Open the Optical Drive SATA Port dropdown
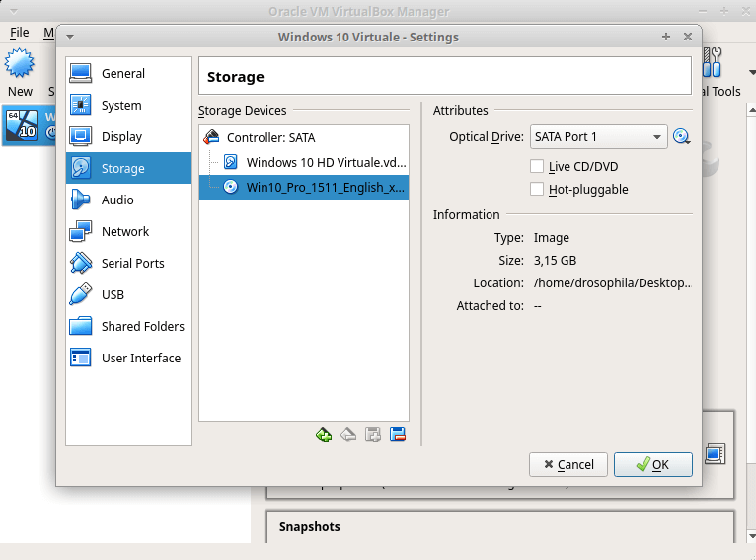This screenshot has width=756, height=560. [598, 137]
